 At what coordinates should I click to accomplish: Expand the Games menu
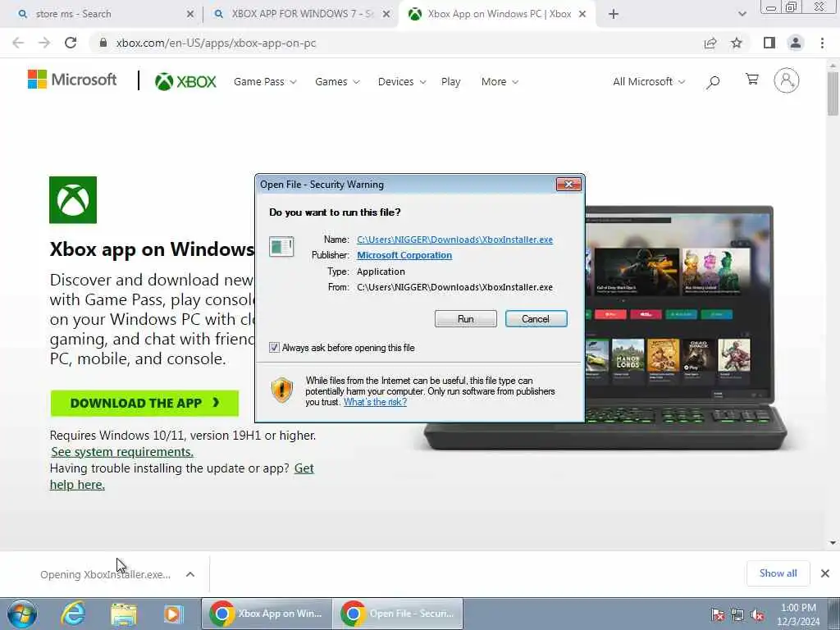[337, 82]
